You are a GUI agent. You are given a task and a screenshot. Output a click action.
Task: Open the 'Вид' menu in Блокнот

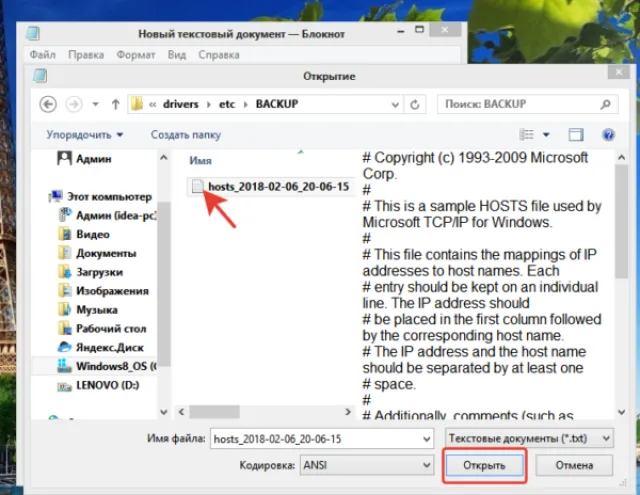(x=177, y=55)
